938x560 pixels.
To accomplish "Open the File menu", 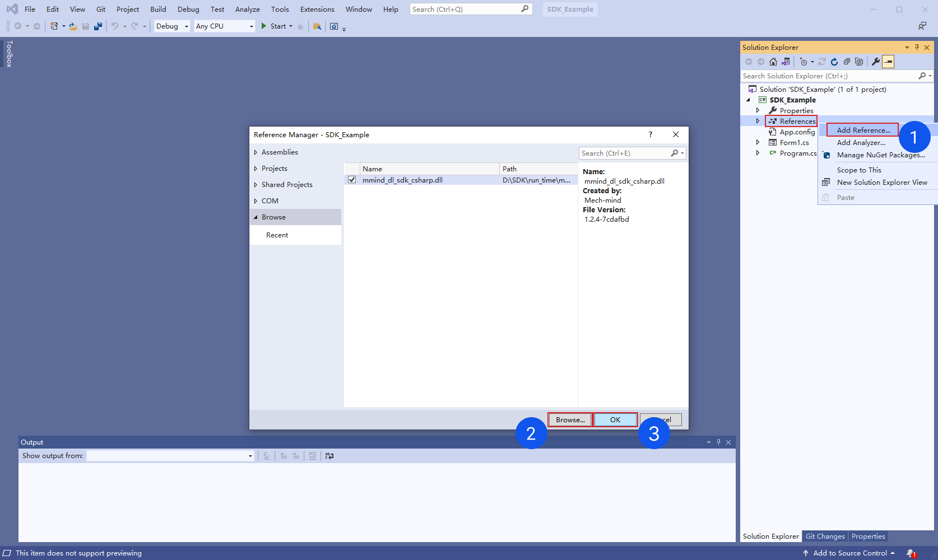I will (30, 9).
